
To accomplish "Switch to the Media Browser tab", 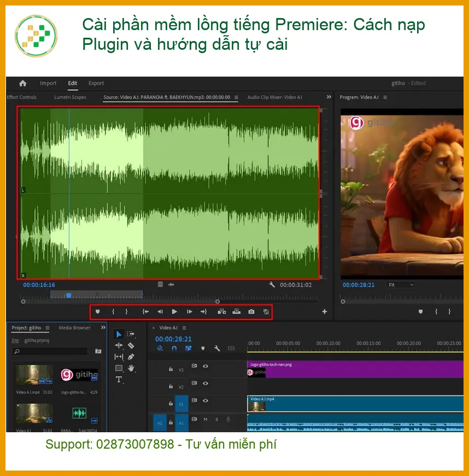I will point(75,328).
